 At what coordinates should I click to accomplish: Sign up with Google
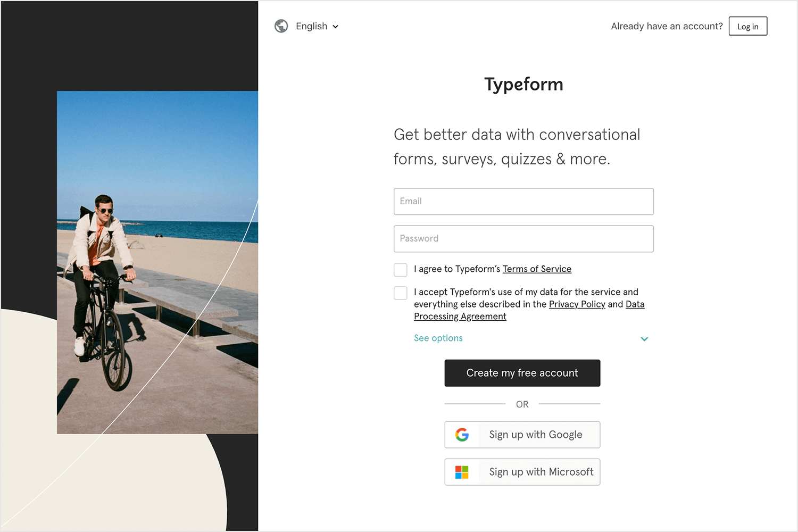[x=522, y=435]
